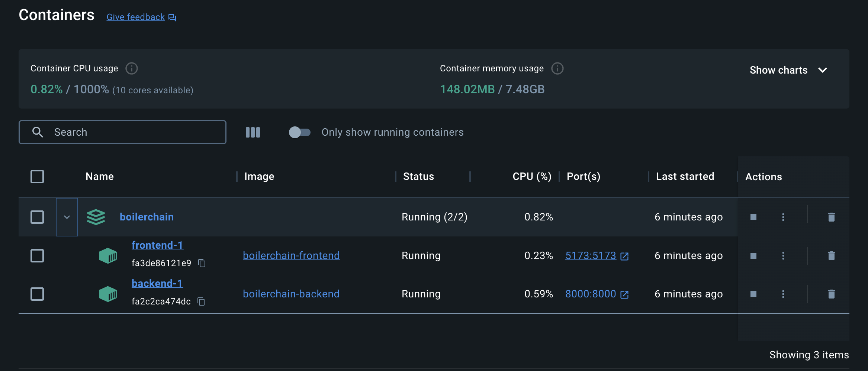
Task: Select the backend-1 row checkbox
Action: pos(37,294)
